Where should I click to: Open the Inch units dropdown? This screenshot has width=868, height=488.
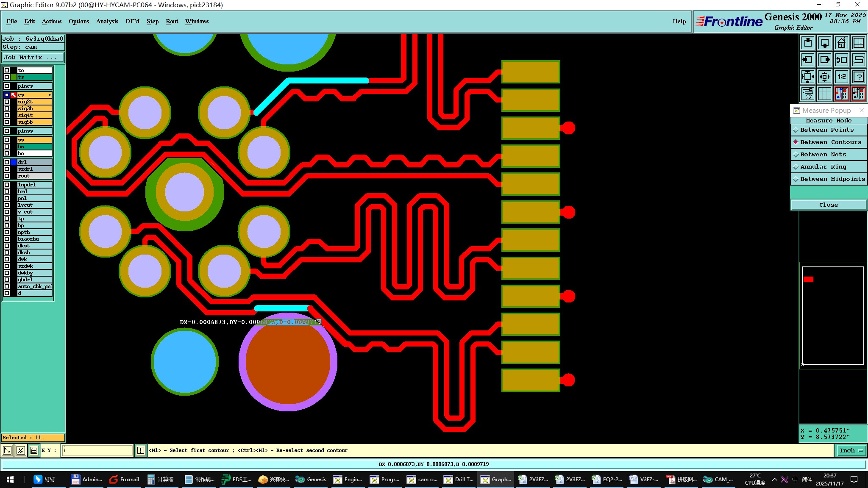(851, 450)
